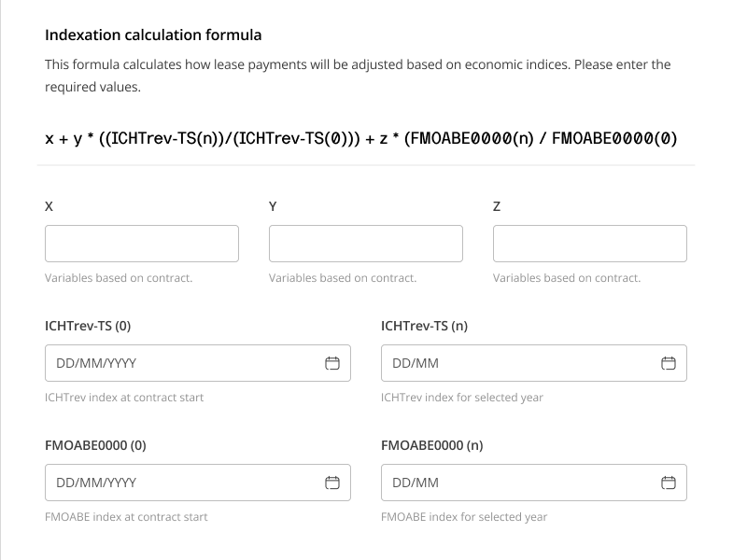This screenshot has height=560, width=747.
Task: Click the Z field label
Action: [497, 206]
